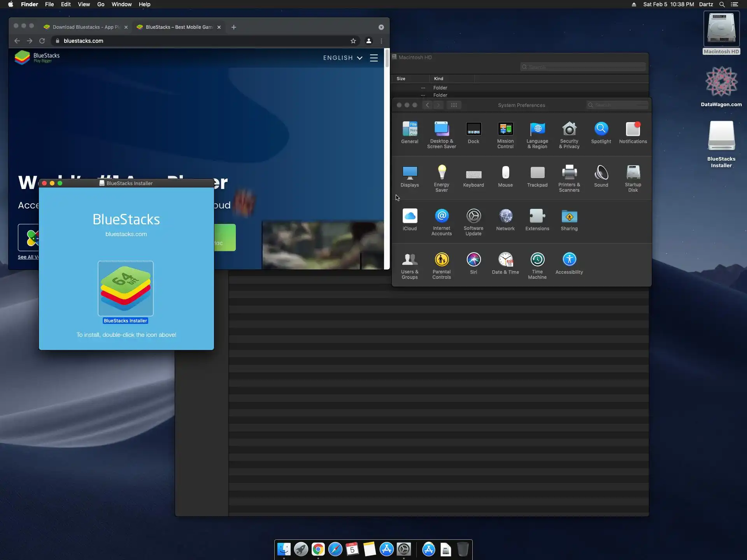This screenshot has width=747, height=560.
Task: Select the BlueStacks Installer 64-bit icon
Action: [x=125, y=288]
